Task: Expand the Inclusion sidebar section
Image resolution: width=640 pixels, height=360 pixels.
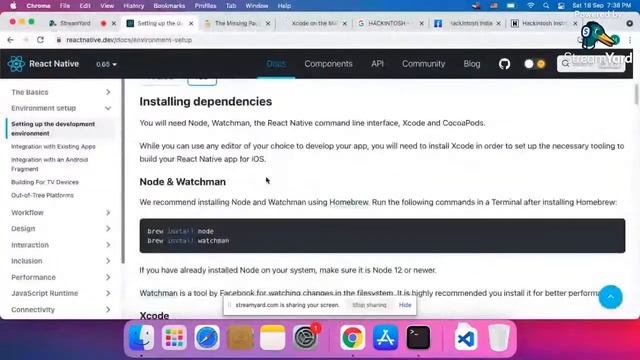Action: pyautogui.click(x=61, y=261)
